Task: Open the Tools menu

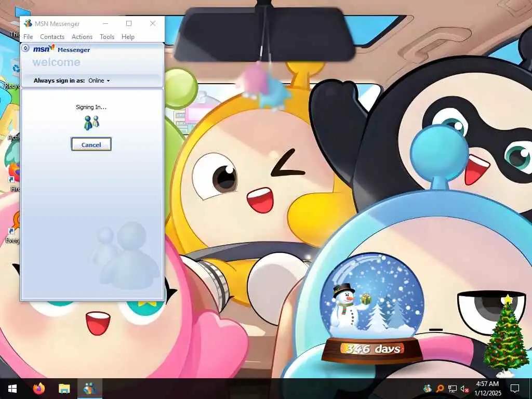Action: tap(107, 37)
